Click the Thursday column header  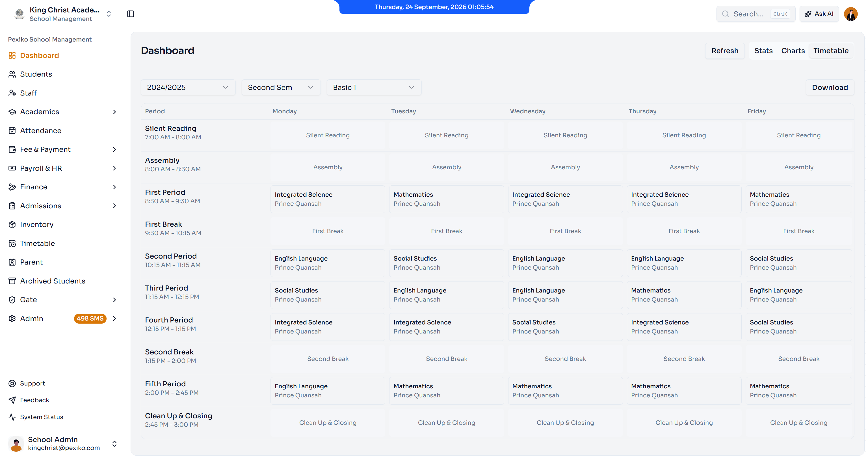pos(642,111)
